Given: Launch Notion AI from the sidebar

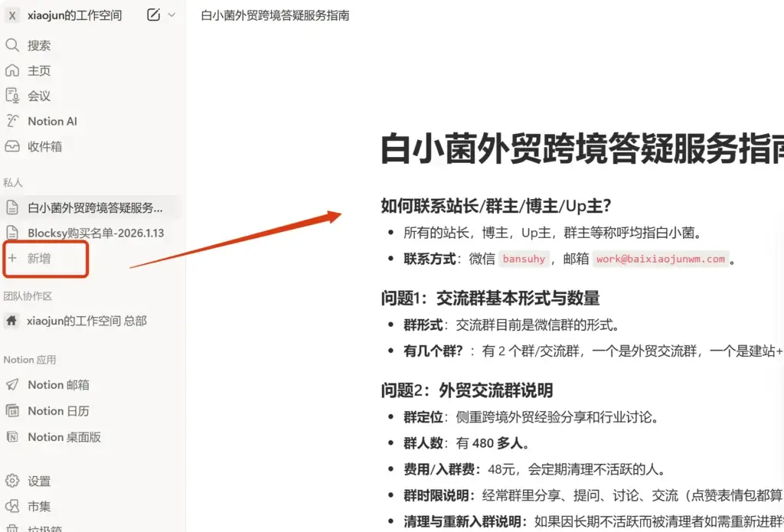Looking at the screenshot, I should coord(51,121).
